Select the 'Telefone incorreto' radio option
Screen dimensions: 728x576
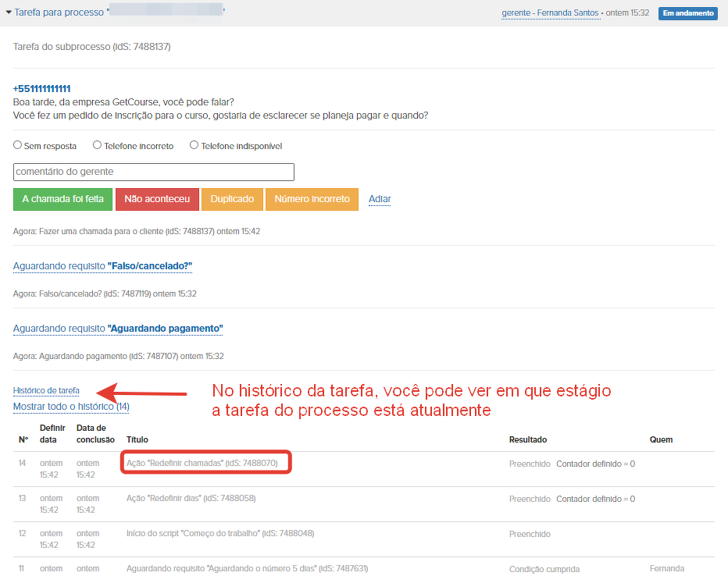tap(97, 145)
